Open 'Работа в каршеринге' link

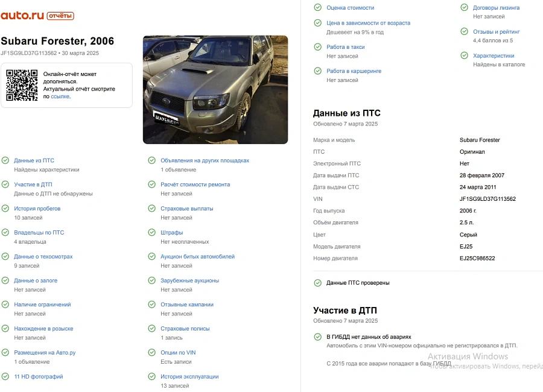pyautogui.click(x=354, y=71)
